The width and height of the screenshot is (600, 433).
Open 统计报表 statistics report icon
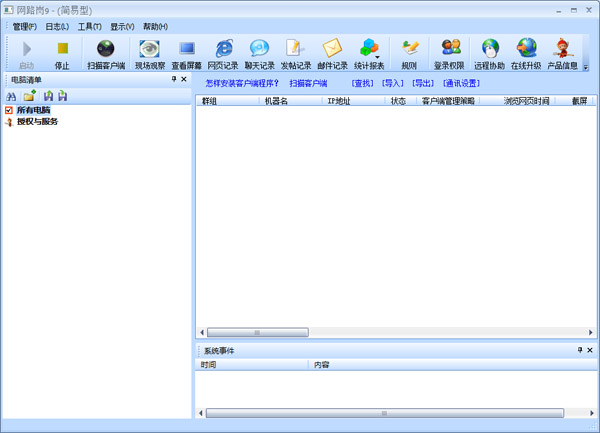pos(368,48)
